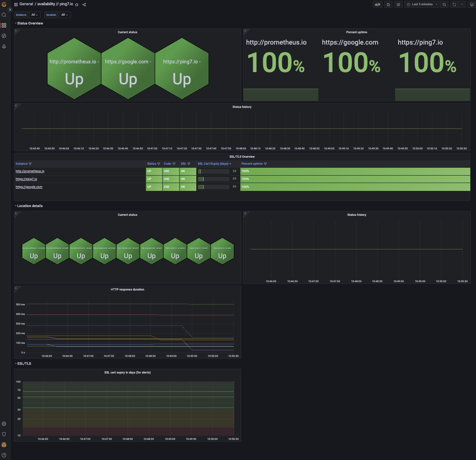Click General folder breadcrumb
The width and height of the screenshot is (476, 460).
26,4
